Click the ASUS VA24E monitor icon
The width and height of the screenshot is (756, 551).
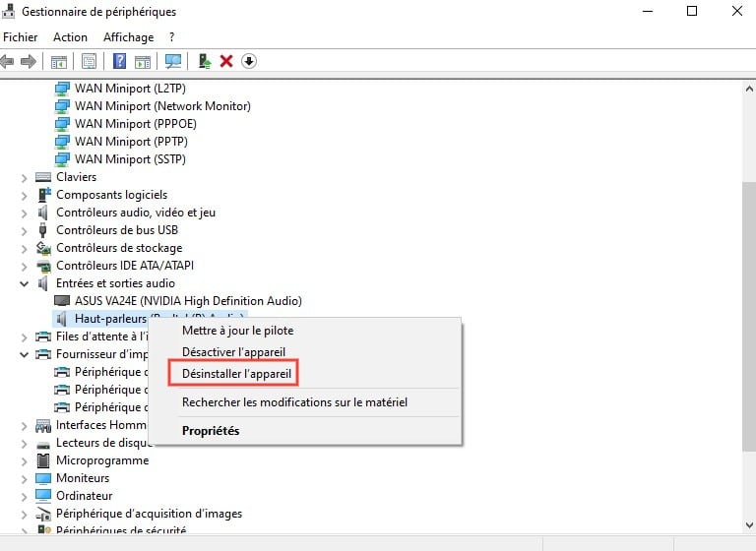(x=62, y=301)
